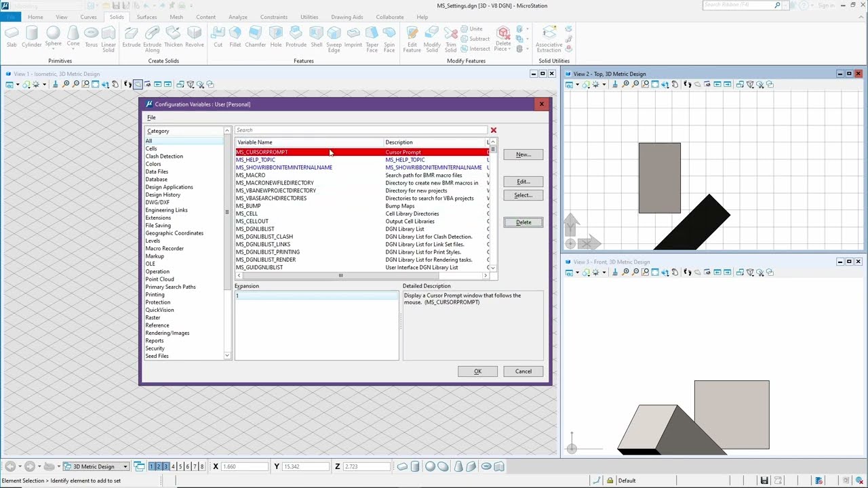Select the Chamfer feature tool
The height and width of the screenshot is (488, 868).
click(x=256, y=37)
